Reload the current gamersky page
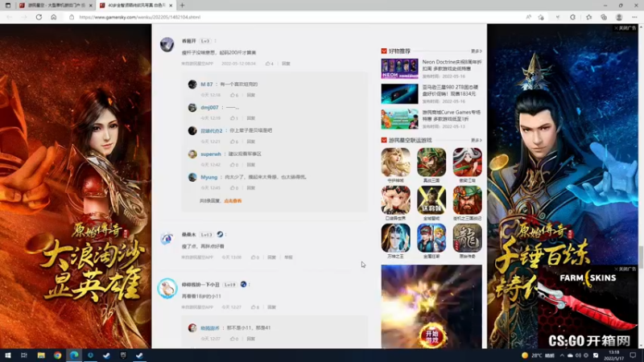The height and width of the screenshot is (362, 644). click(39, 17)
